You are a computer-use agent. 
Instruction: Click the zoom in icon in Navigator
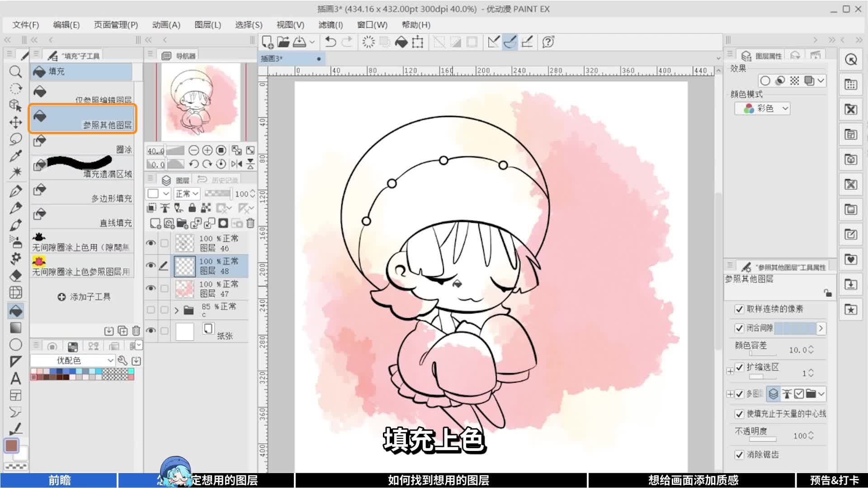[208, 150]
